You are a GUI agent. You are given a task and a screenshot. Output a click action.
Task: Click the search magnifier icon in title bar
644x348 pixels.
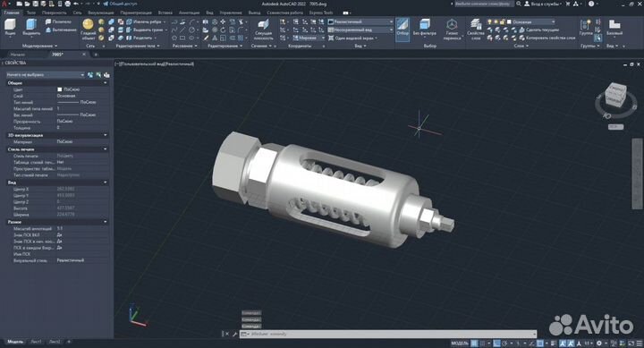(x=518, y=4)
